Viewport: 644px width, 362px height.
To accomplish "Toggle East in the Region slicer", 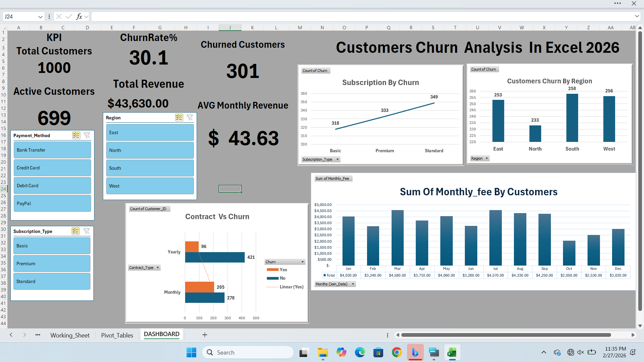I will (150, 132).
